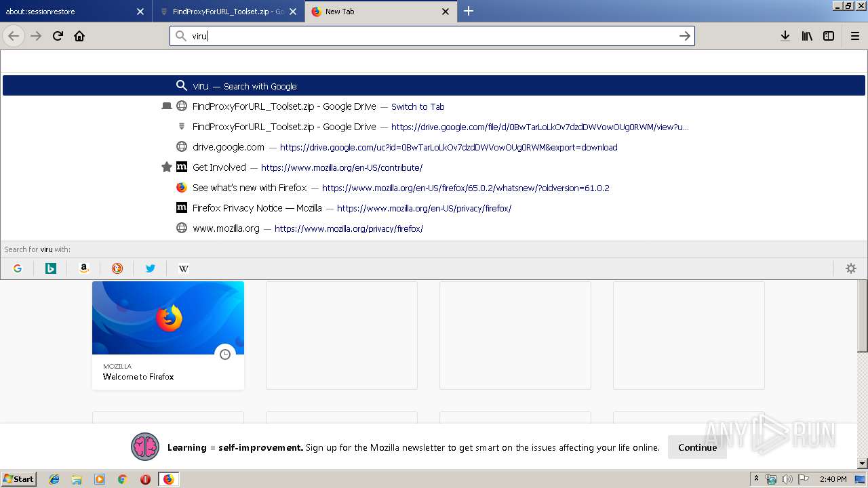Click the page vertical scrollbar thumb

tap(863, 317)
